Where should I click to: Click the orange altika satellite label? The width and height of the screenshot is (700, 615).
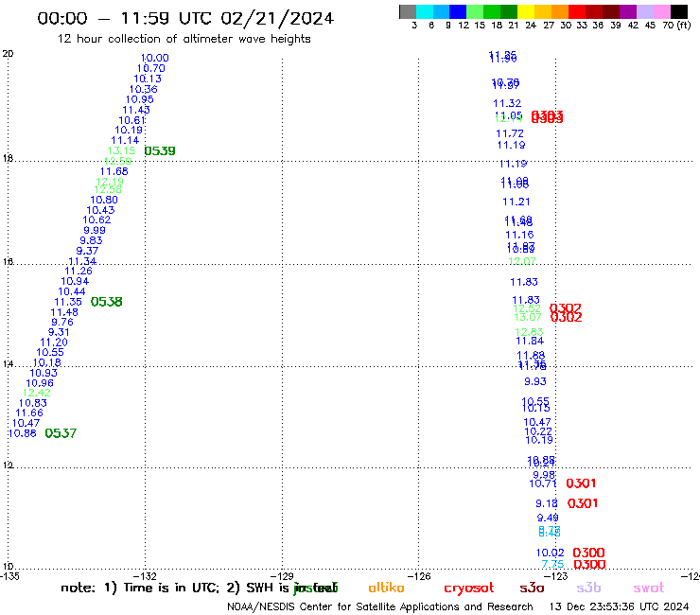[387, 588]
